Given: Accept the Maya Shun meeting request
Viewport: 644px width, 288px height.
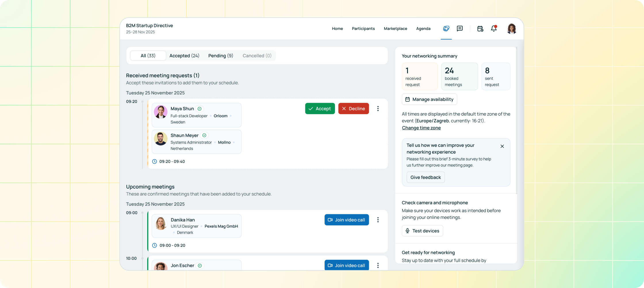Looking at the screenshot, I should coord(320,109).
